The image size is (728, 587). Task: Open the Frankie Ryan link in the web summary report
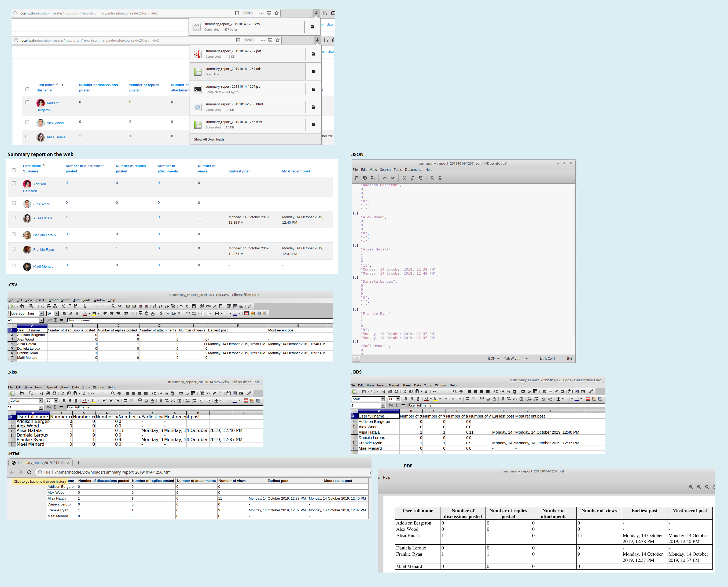(x=44, y=250)
